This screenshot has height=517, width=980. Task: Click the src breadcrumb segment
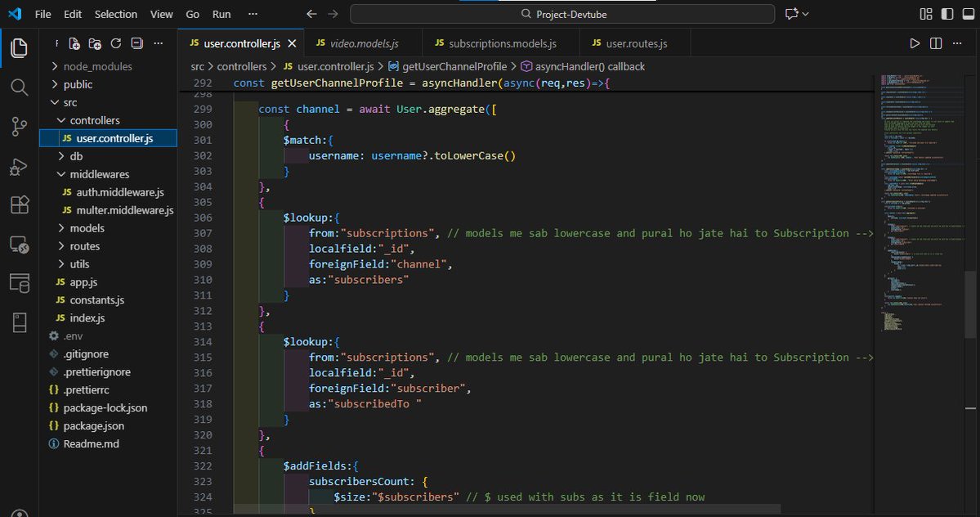pos(198,66)
